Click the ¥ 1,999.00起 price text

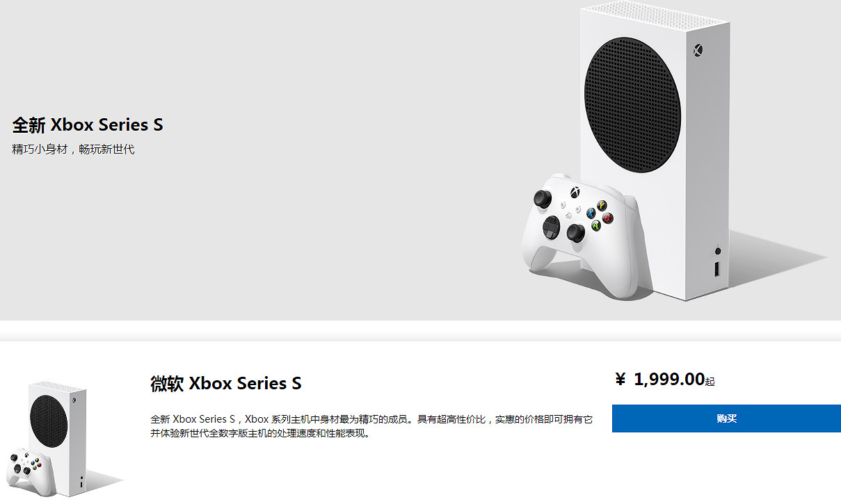point(661,380)
